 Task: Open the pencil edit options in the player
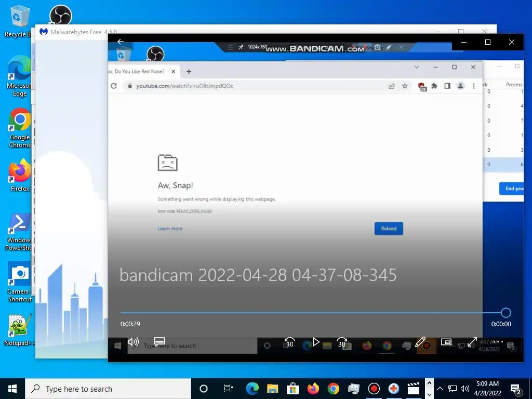pos(420,342)
